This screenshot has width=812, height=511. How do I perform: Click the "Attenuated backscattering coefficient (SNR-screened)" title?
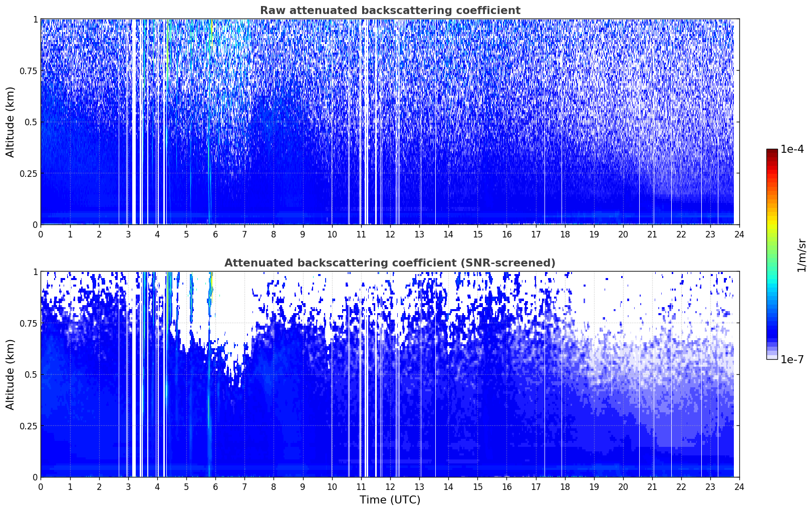point(390,263)
